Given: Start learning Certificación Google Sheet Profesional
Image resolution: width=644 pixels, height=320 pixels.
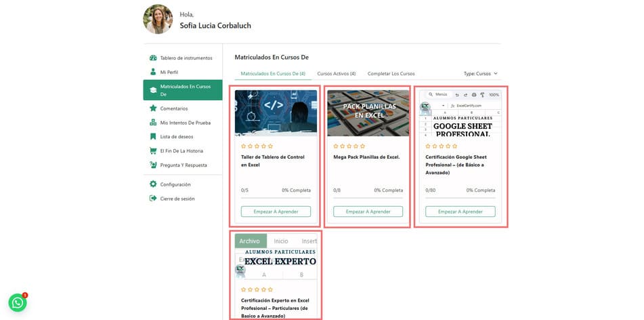Looking at the screenshot, I should point(460,212).
